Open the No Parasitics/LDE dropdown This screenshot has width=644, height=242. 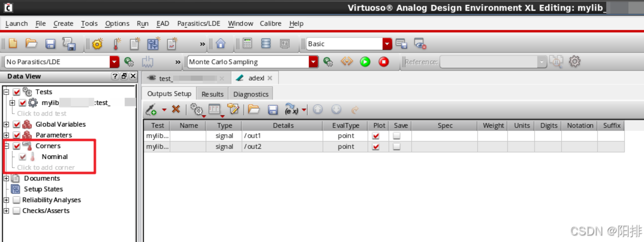[114, 62]
